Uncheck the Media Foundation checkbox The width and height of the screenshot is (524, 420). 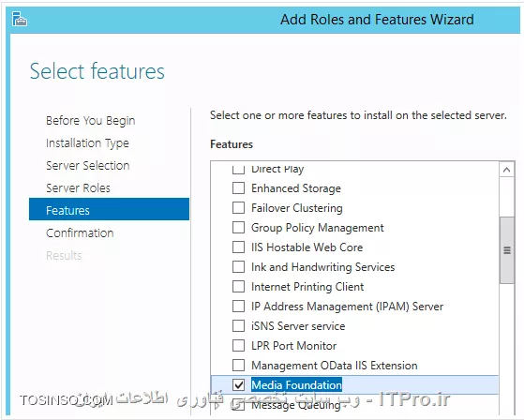(238, 384)
